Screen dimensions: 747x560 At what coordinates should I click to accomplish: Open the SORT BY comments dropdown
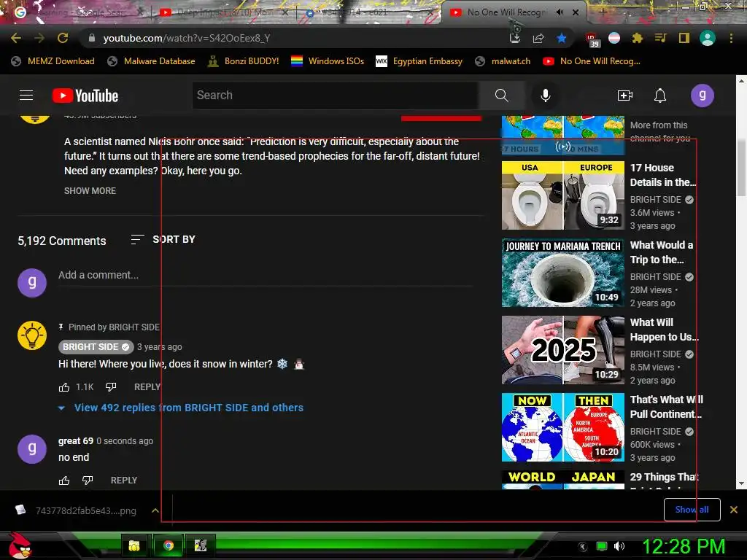pyautogui.click(x=163, y=239)
